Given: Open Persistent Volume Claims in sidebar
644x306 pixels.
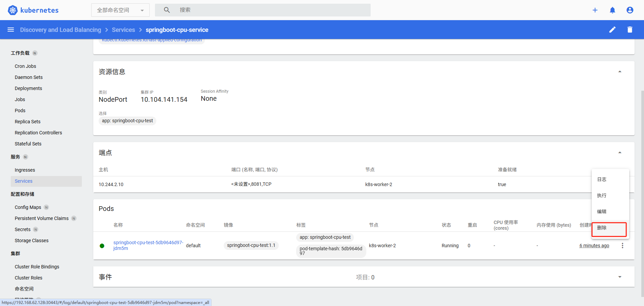Looking at the screenshot, I should pos(42,218).
